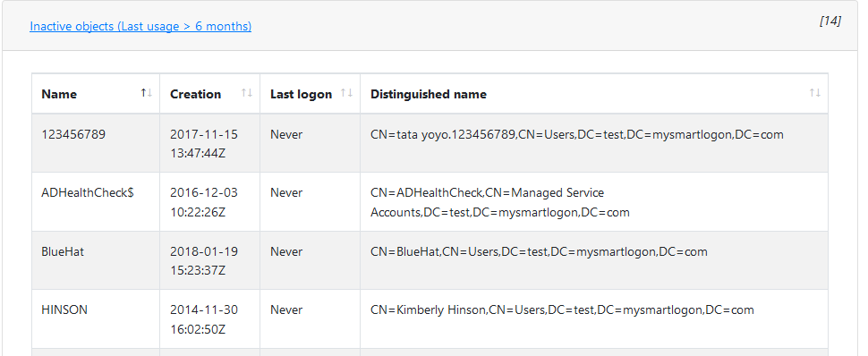The width and height of the screenshot is (868, 356).
Task: Click Never in the 123456789 row
Action: pos(286,134)
